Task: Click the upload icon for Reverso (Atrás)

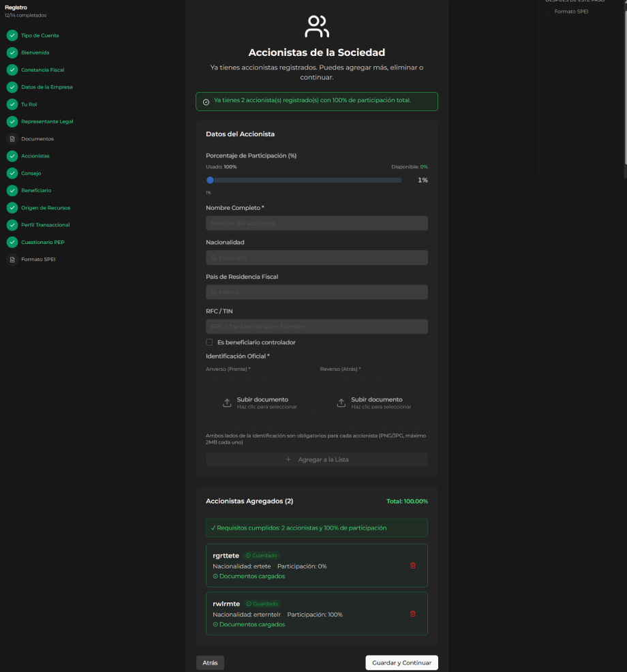Action: pyautogui.click(x=341, y=403)
